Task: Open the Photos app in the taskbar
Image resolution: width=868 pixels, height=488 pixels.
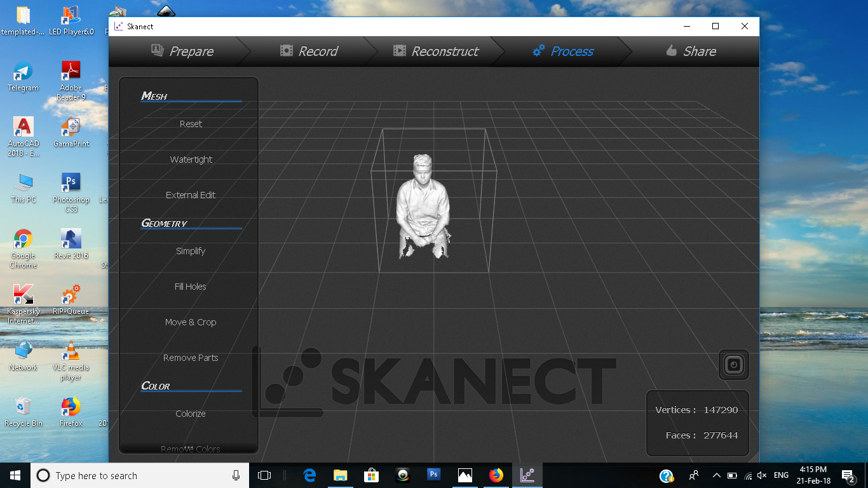Action: pyautogui.click(x=465, y=475)
